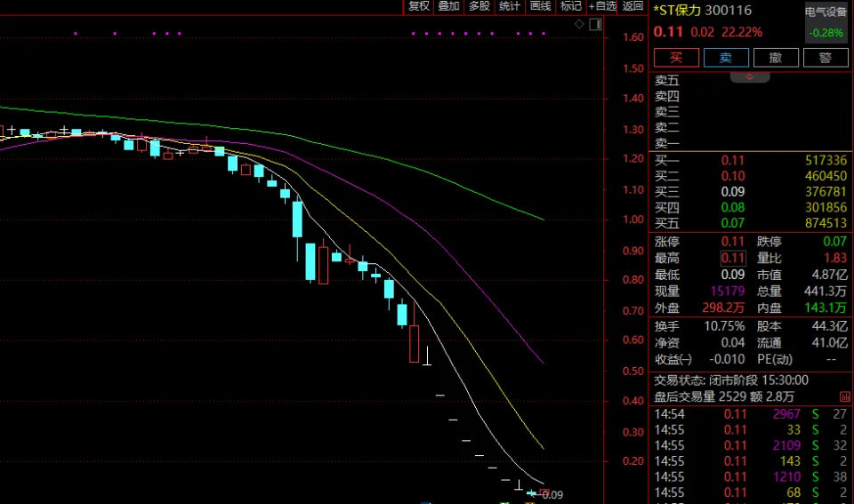Viewport: 854px width, 504px height.
Task: Open the 复权 adjustment menu
Action: tap(419, 6)
